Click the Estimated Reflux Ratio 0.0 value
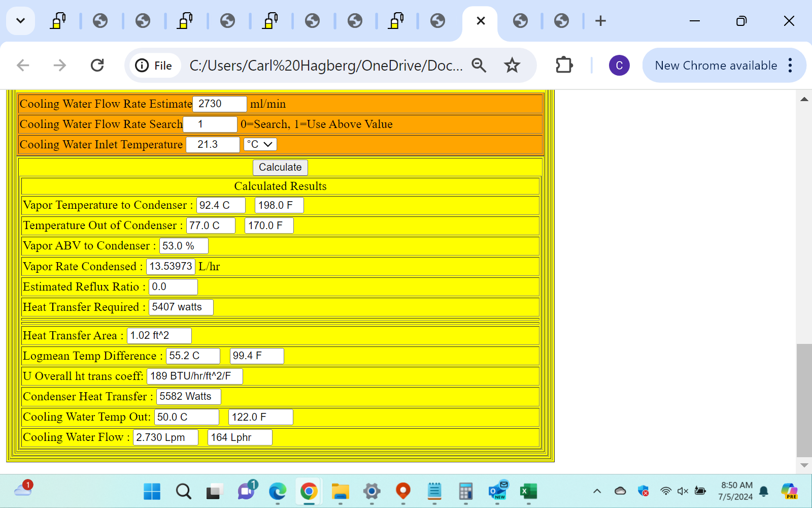 pos(173,287)
